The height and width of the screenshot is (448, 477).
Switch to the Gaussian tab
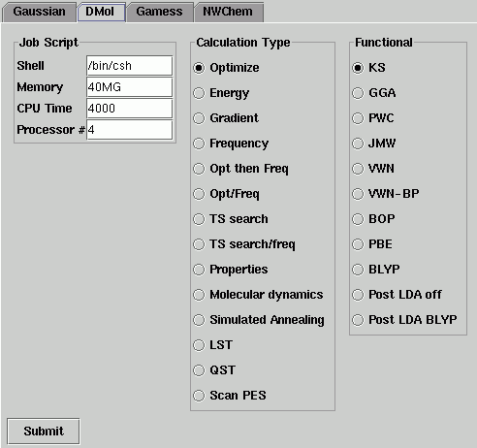coord(39,12)
